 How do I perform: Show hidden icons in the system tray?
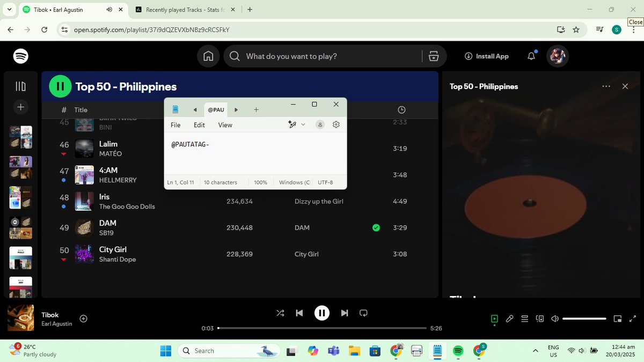click(535, 351)
